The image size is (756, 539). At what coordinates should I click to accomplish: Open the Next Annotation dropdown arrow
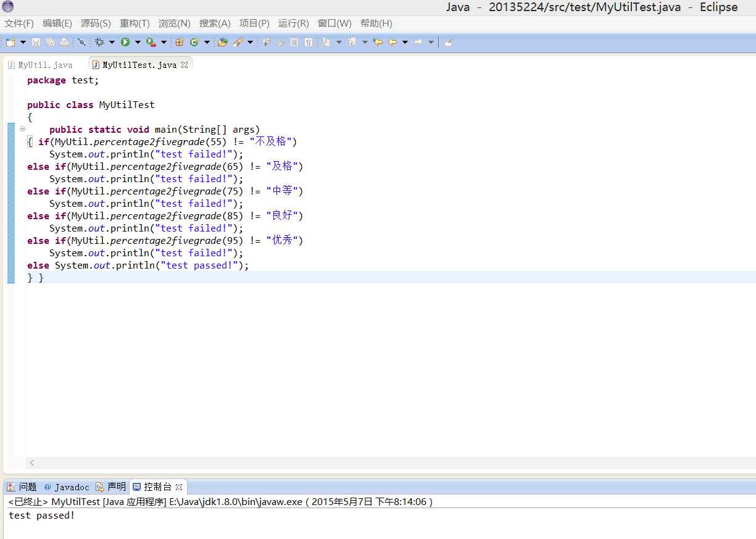[339, 42]
